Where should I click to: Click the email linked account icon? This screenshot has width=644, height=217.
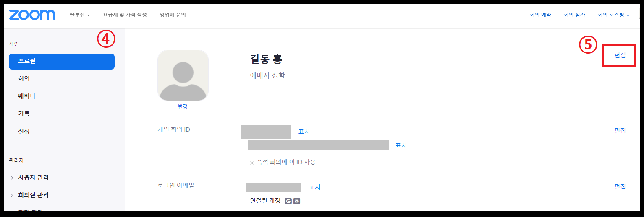[x=297, y=201]
